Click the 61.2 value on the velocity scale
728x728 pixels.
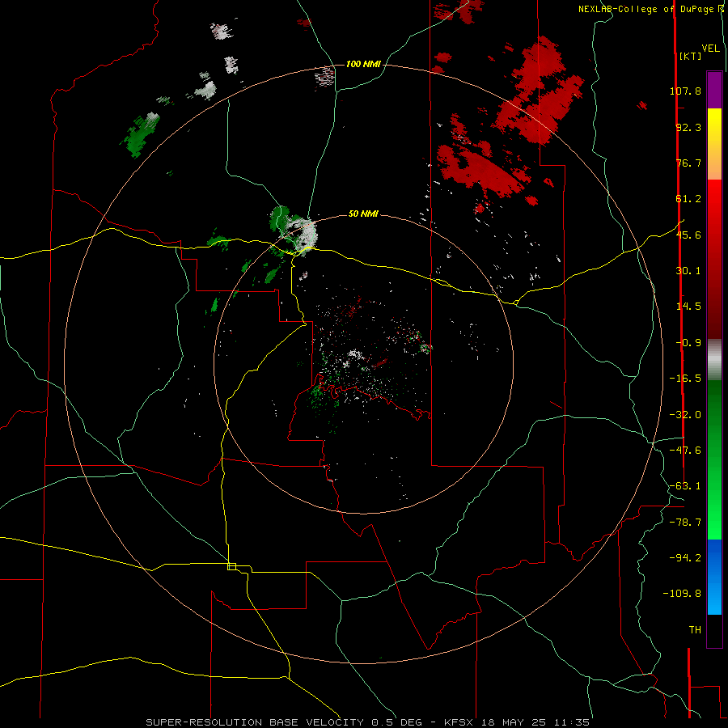tap(688, 199)
